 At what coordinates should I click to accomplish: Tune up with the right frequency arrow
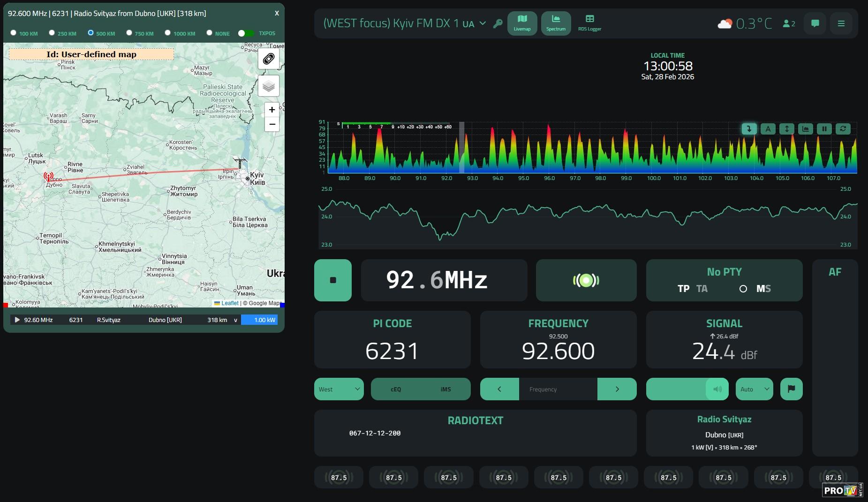point(617,389)
